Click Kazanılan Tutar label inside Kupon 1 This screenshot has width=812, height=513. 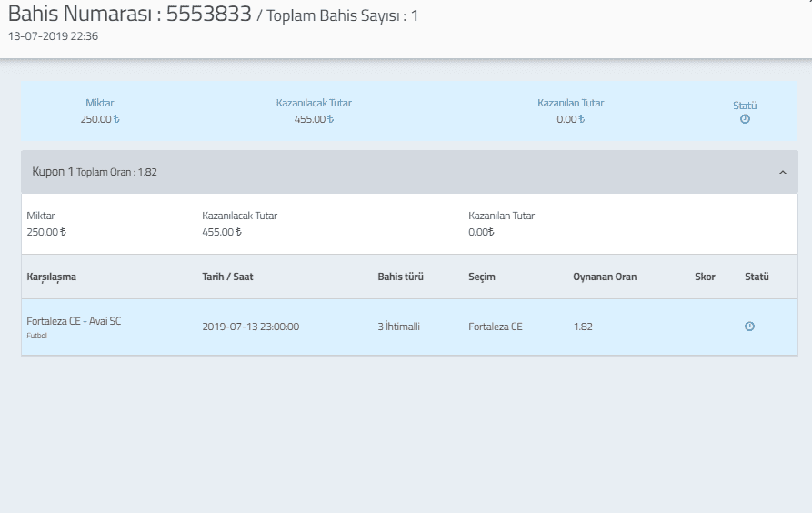click(x=501, y=216)
